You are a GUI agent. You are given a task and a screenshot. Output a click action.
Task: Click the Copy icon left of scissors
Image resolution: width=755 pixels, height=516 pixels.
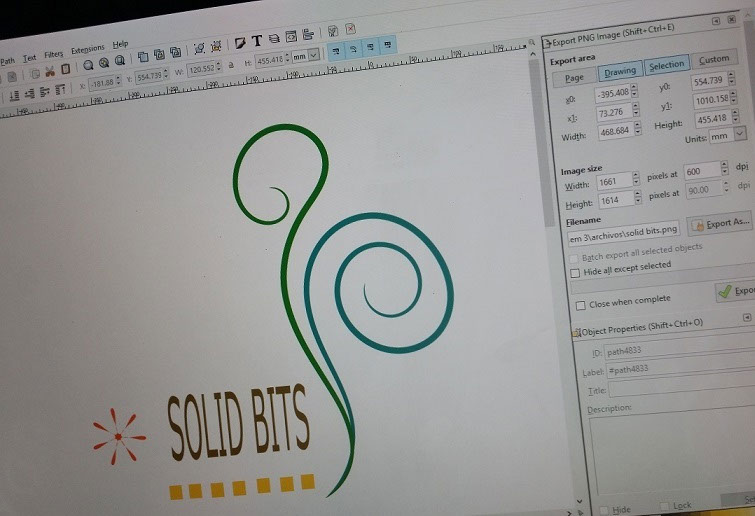(x=35, y=74)
